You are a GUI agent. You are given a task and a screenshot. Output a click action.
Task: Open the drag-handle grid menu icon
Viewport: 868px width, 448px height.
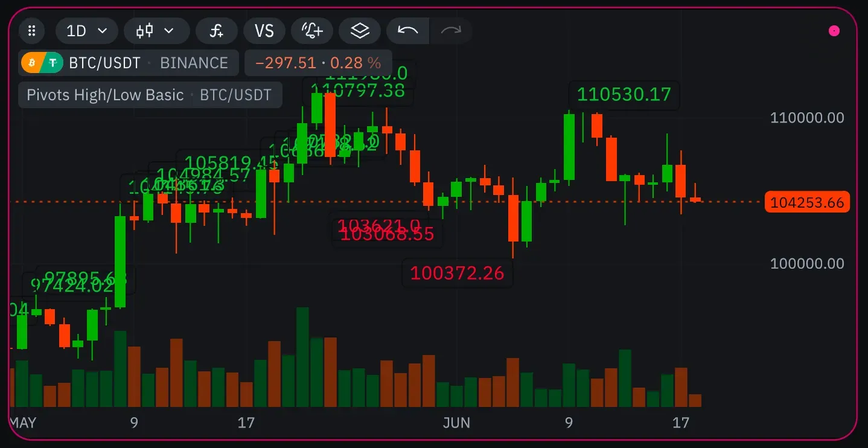[x=33, y=30]
